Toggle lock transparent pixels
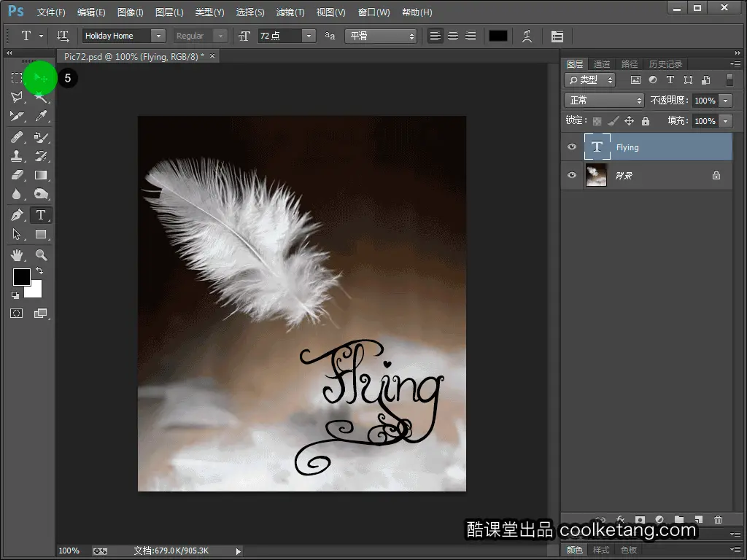 [597, 121]
